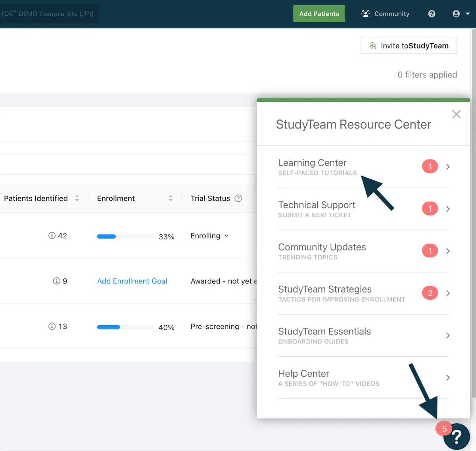
Task: Sort by Enrollment column arrows
Action: (171, 198)
